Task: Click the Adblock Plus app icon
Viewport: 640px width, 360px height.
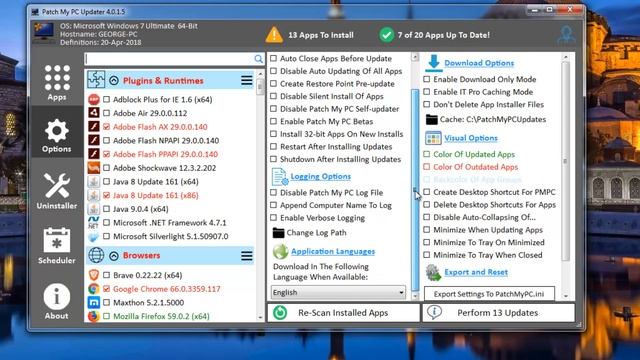Action: tap(94, 99)
